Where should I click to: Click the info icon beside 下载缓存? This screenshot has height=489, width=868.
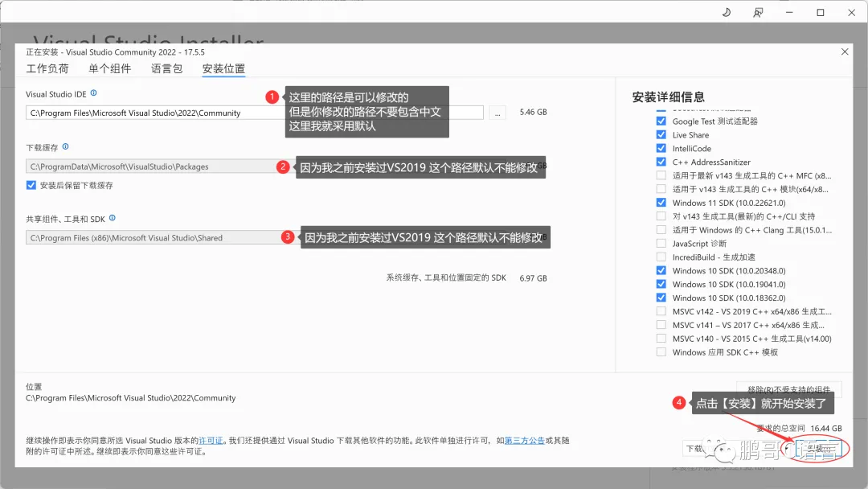65,146
